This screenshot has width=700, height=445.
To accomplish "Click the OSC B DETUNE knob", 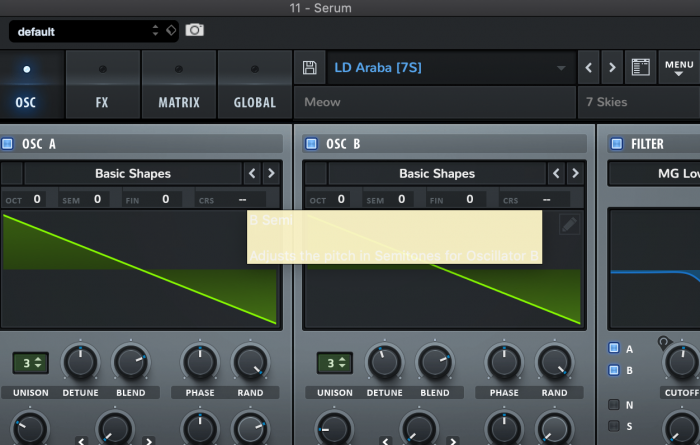I will pos(385,362).
